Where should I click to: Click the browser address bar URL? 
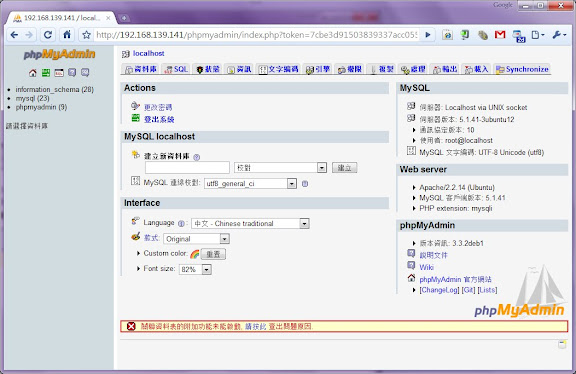(256, 35)
